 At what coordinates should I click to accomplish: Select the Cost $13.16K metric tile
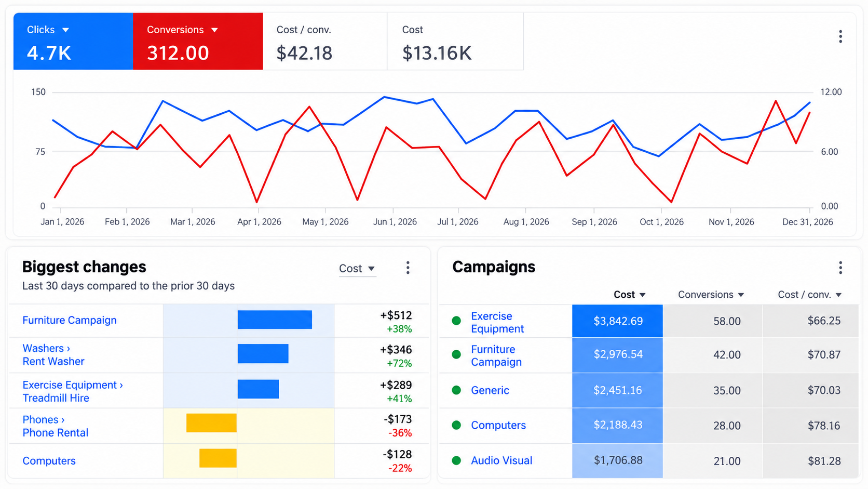[x=455, y=42]
